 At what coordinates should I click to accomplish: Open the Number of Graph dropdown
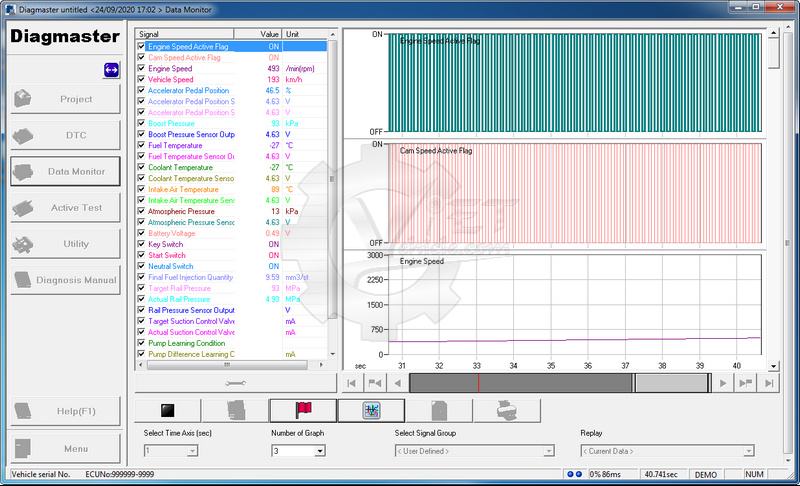pyautogui.click(x=319, y=451)
